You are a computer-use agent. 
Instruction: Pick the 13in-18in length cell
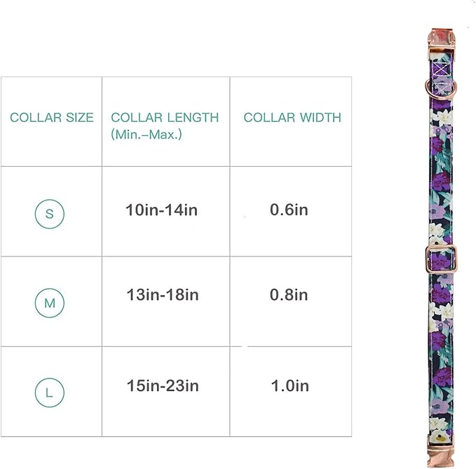[x=162, y=295]
